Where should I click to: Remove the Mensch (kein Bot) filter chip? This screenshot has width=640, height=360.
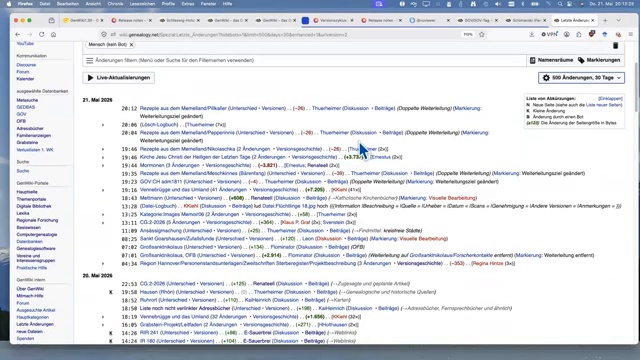tap(131, 44)
